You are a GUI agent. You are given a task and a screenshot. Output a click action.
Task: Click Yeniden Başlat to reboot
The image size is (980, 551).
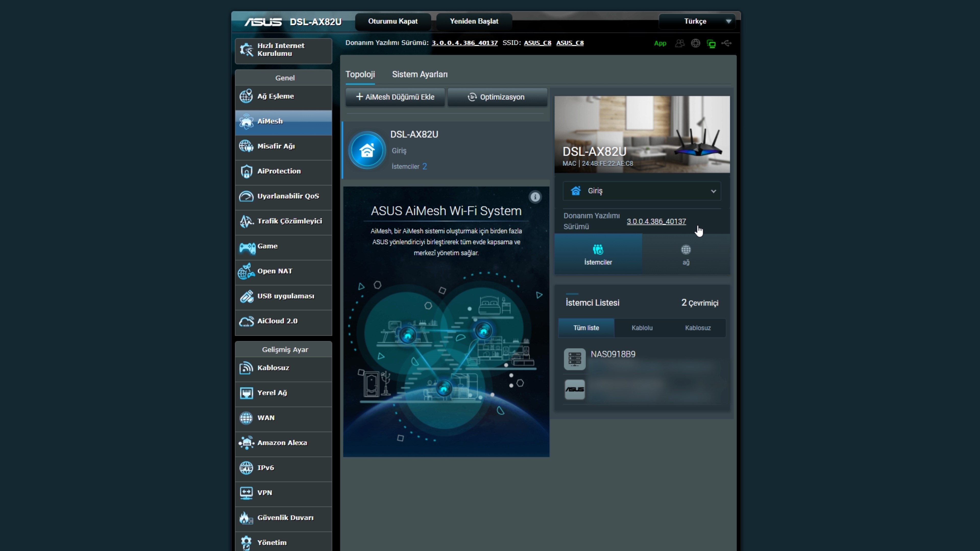click(474, 21)
